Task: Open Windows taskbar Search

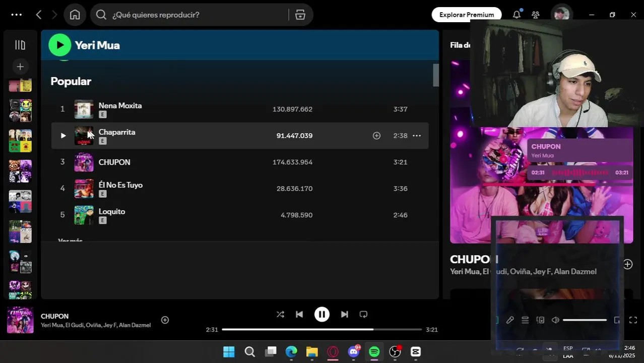Action: 249,351
